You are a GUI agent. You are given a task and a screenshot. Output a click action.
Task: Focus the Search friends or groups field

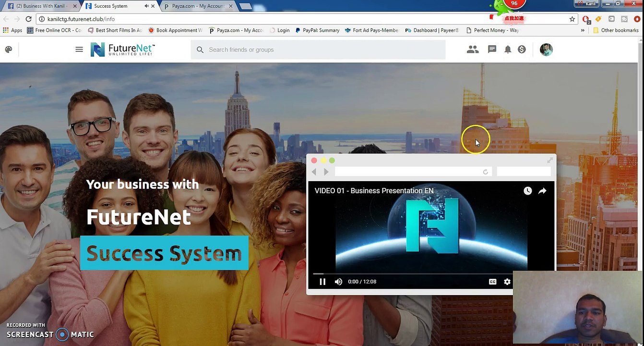coord(318,49)
